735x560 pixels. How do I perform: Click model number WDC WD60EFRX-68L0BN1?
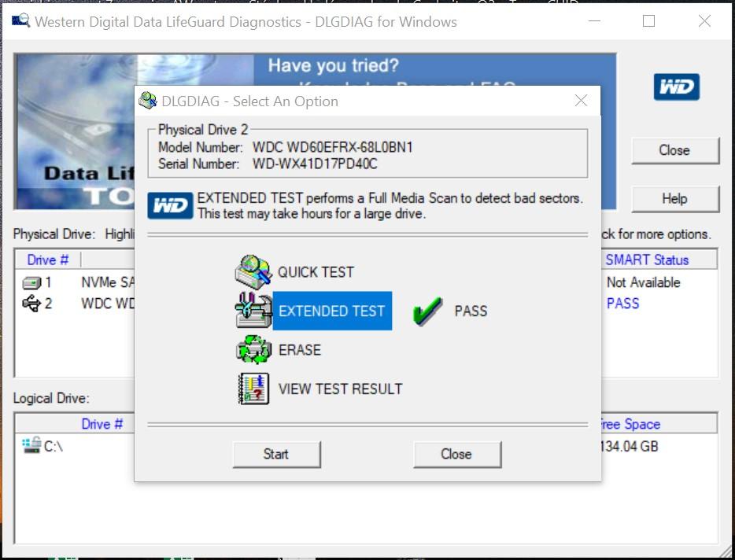point(332,148)
